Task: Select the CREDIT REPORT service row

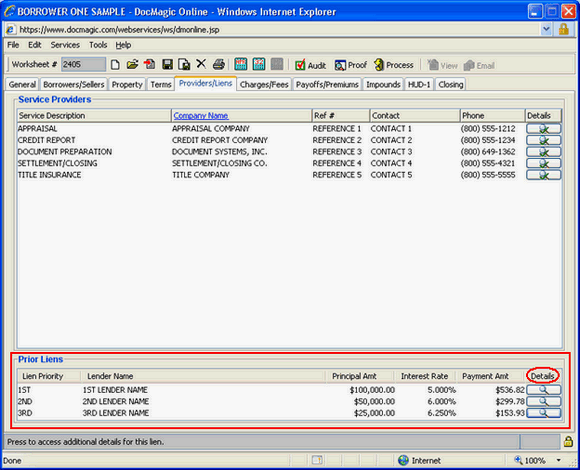Action: [x=289, y=140]
